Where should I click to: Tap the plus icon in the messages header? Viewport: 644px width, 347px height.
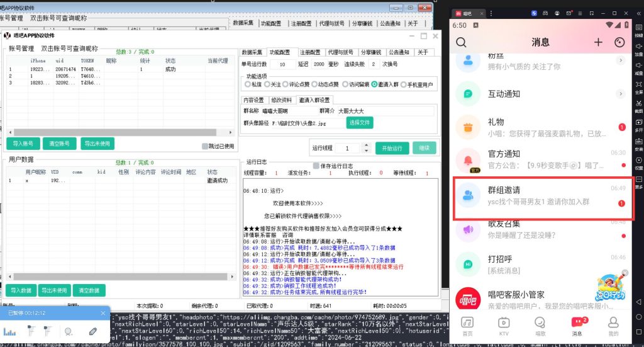click(598, 42)
